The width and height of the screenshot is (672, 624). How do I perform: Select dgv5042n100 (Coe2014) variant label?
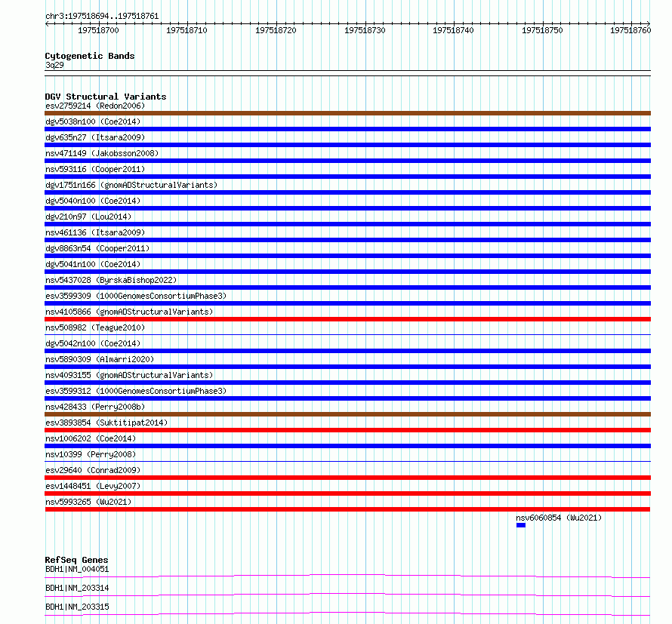[93, 343]
